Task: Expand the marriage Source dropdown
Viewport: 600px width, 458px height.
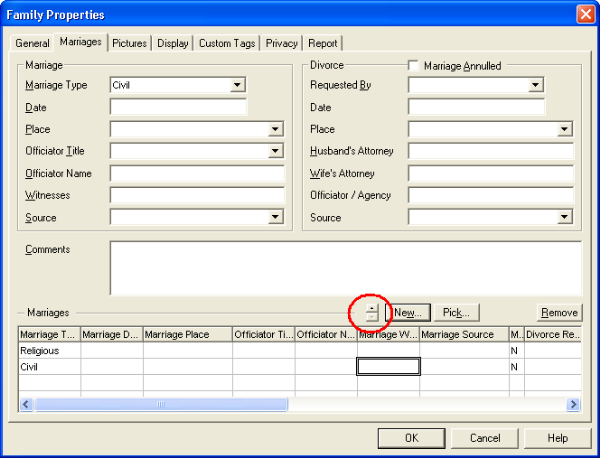Action: point(276,217)
